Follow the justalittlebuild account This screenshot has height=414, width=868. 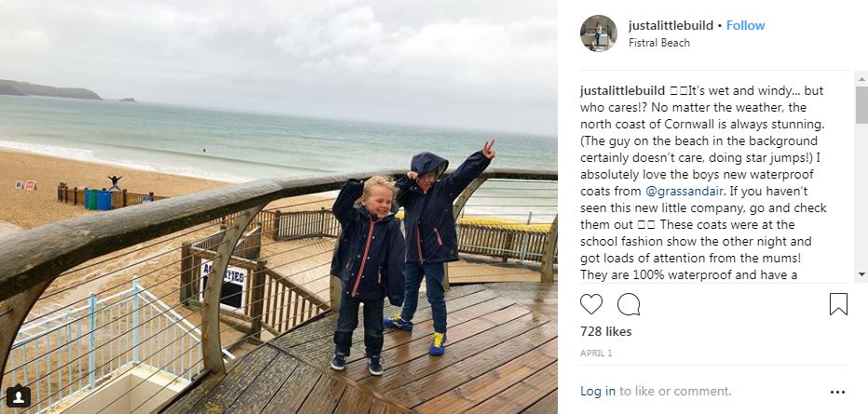tap(745, 25)
